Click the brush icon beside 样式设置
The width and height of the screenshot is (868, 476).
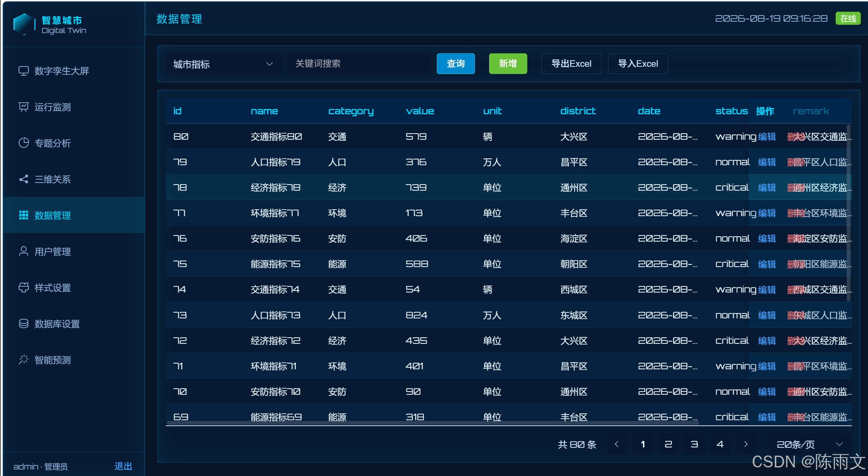click(23, 288)
